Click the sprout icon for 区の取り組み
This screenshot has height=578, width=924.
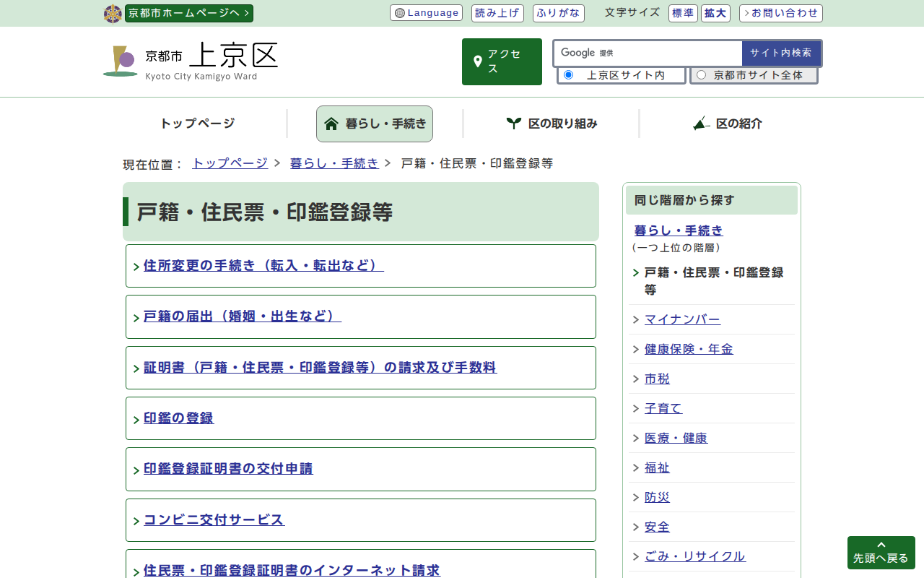click(513, 124)
